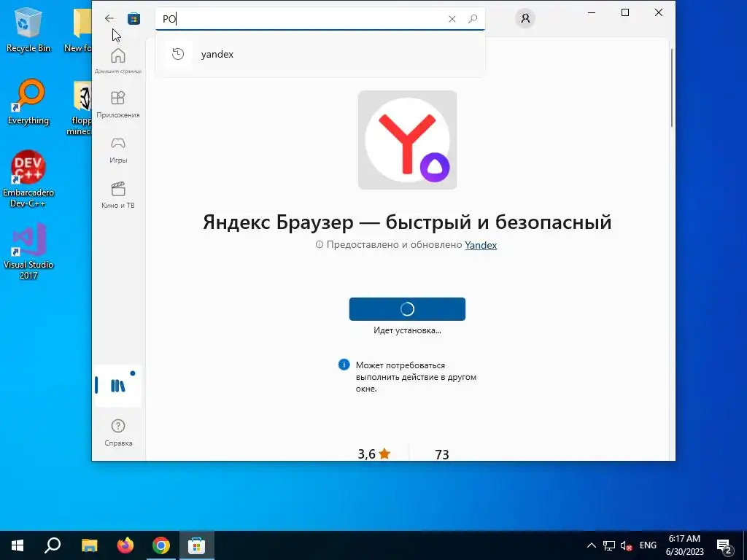Image resolution: width=747 pixels, height=560 pixels.
Task: Open the Windows Start menu
Action: pyautogui.click(x=18, y=545)
